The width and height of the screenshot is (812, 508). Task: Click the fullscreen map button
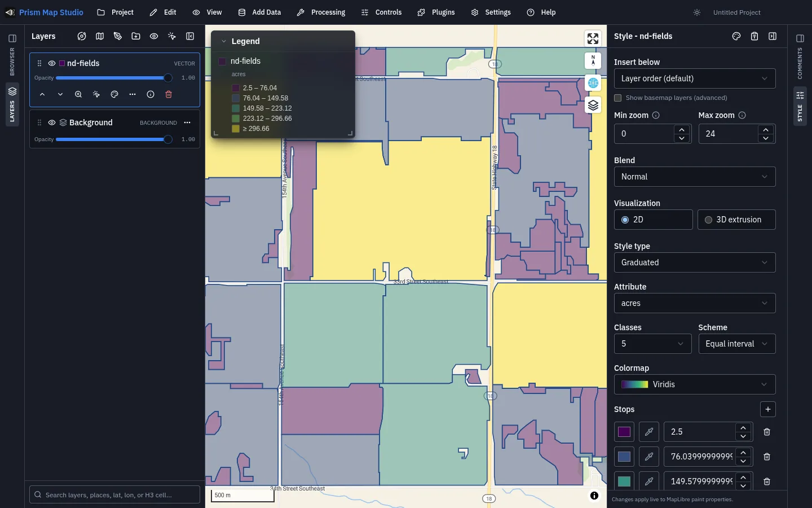[x=593, y=38]
